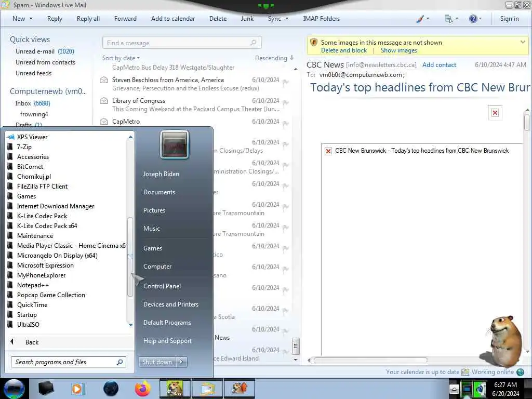Click Show images link
Image resolution: width=532 pixels, height=399 pixels.
[399, 50]
